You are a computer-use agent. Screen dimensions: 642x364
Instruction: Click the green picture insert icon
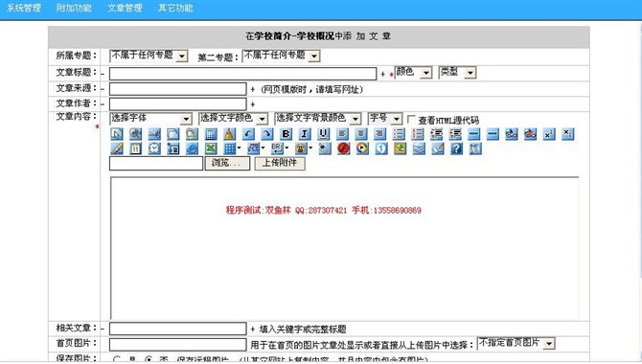pyautogui.click(x=400, y=148)
